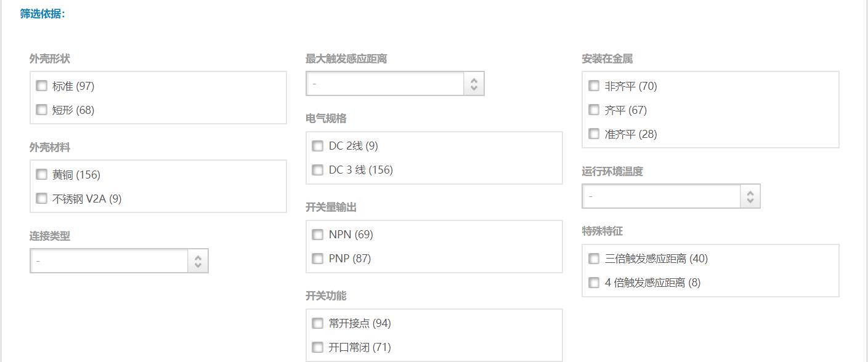Enable the 准齐平 (28) filter
This screenshot has height=362, width=868.
(593, 134)
